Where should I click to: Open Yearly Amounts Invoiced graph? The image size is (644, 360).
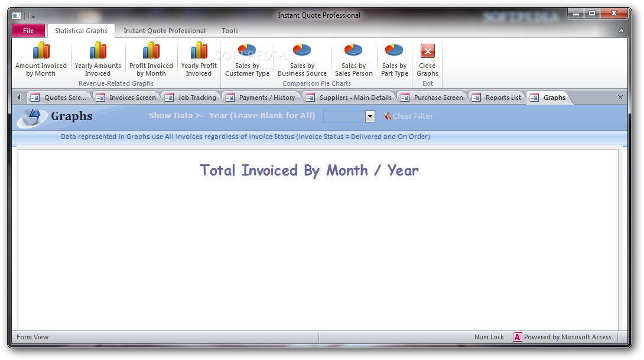[97, 59]
